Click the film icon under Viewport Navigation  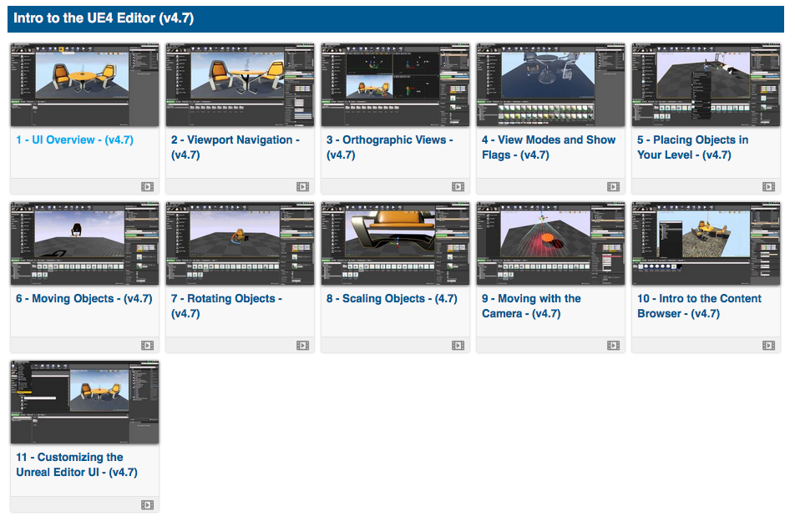[x=302, y=186]
